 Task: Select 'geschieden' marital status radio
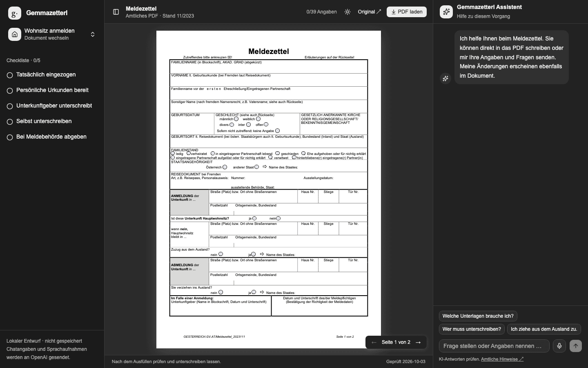(x=277, y=153)
